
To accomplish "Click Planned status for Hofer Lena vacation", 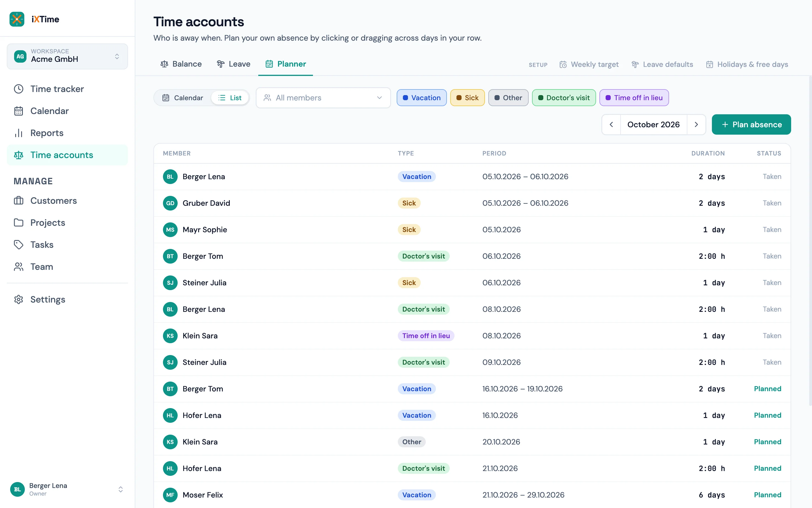I will [x=767, y=415].
